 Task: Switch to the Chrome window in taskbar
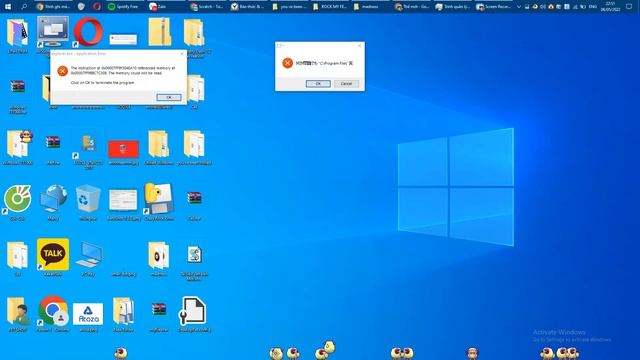click(54, 7)
